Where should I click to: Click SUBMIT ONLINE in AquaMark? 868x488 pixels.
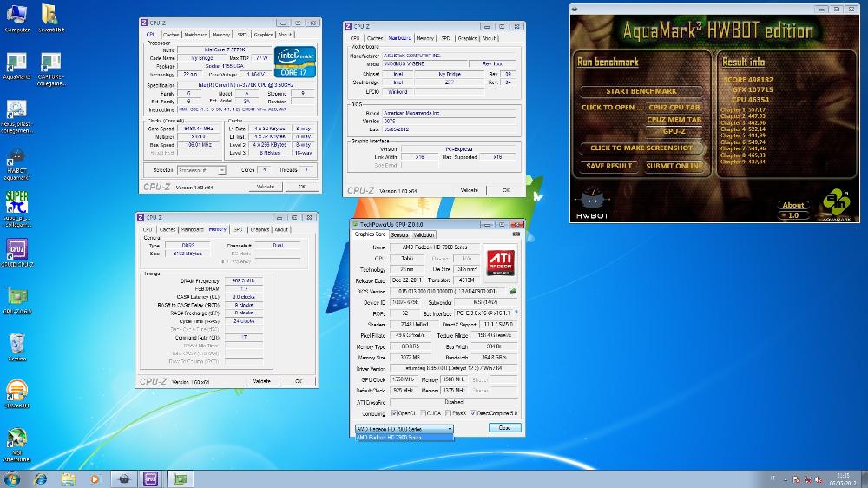(674, 166)
